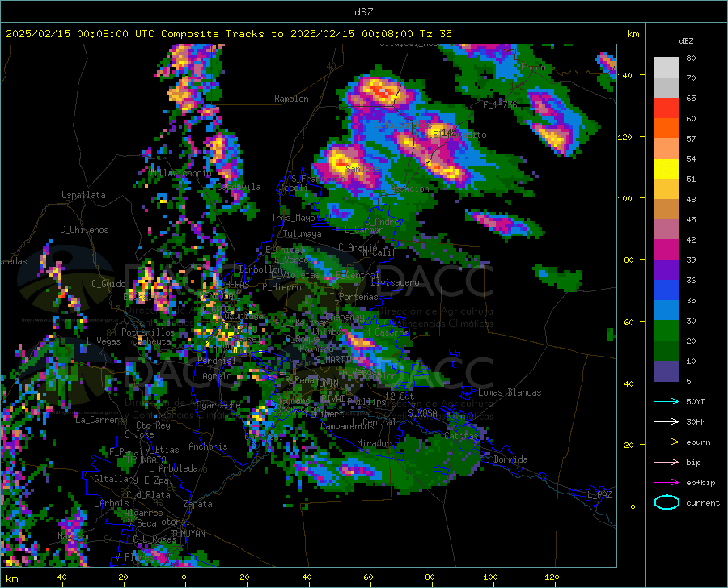Pick the blue 36–35 dBZ legend swatch
The height and width of the screenshot is (588, 728).
pos(667,290)
